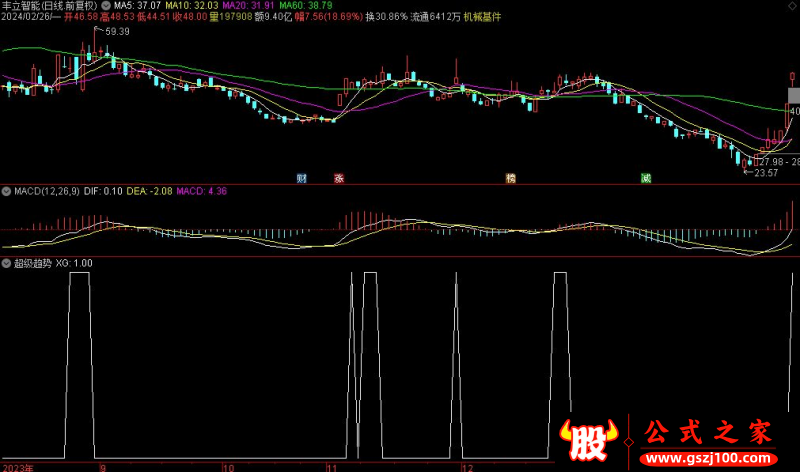This screenshot has width=800, height=472.
Task: Click the 59.39 high price label
Action: click(x=115, y=33)
